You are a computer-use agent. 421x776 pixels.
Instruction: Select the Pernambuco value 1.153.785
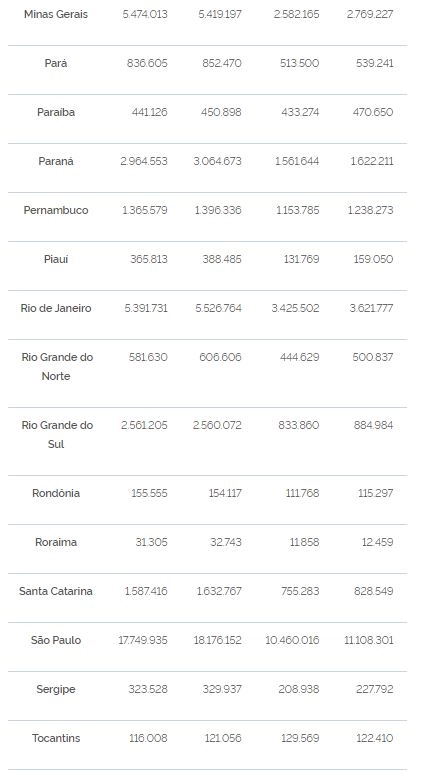click(x=298, y=210)
